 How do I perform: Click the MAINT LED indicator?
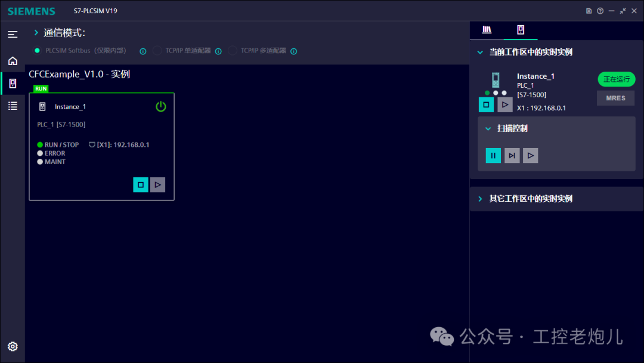tap(40, 162)
